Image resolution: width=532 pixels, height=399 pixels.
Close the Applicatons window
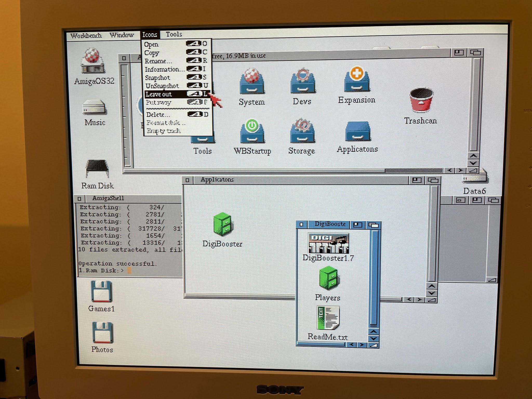coord(187,180)
